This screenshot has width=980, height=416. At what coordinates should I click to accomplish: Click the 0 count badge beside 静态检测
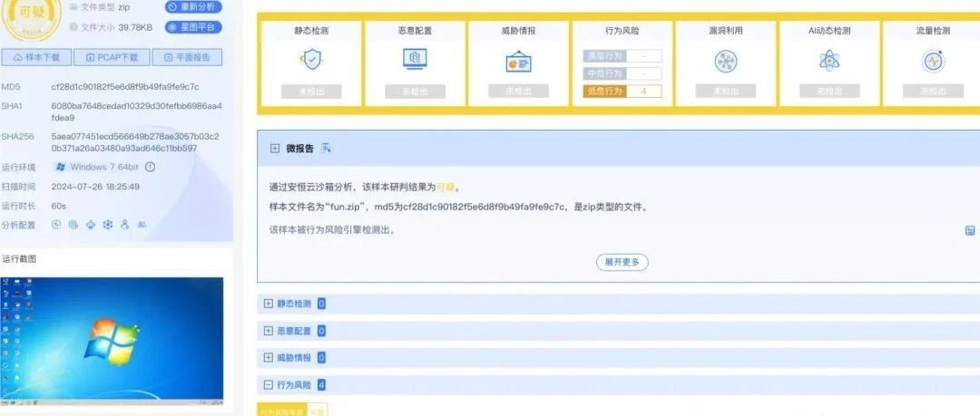pos(321,304)
